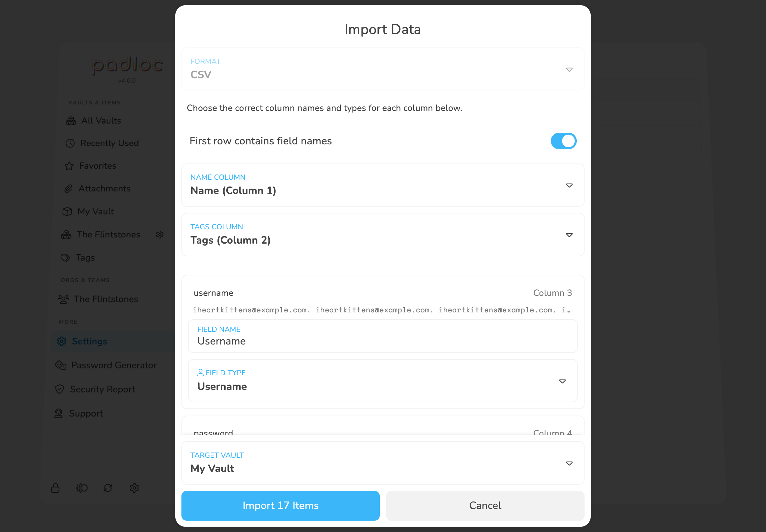Open Support in the sidebar
Screen dimensions: 766x532
pos(86,413)
